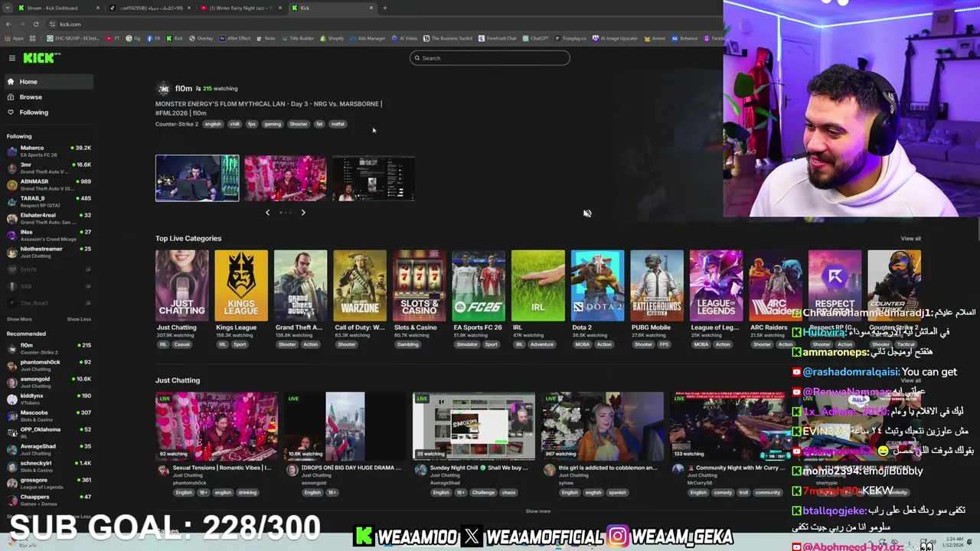
Task: Open TARAB_9's avatar in Following list
Action: click(11, 201)
